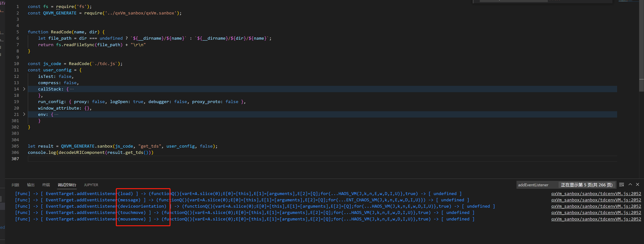The height and width of the screenshot is (244, 644).
Task: Clear the debug console output
Action: tap(622, 185)
